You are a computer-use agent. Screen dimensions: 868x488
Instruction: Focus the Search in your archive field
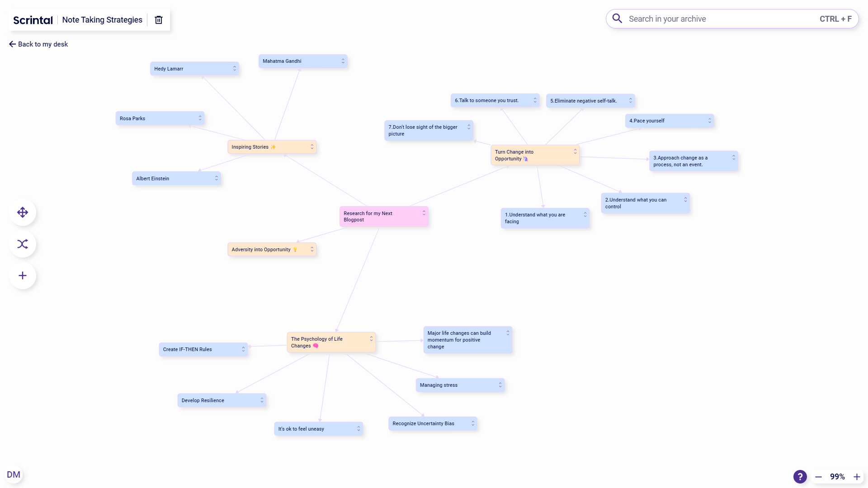pyautogui.click(x=732, y=19)
